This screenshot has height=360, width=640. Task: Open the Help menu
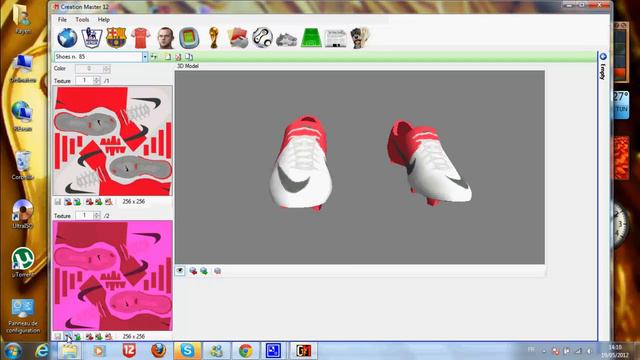coord(104,19)
